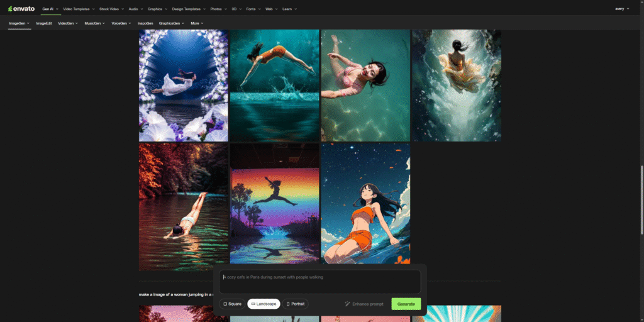Open the rainbow silhouette jumping woman image
This screenshot has width=644, height=322.
point(274,203)
